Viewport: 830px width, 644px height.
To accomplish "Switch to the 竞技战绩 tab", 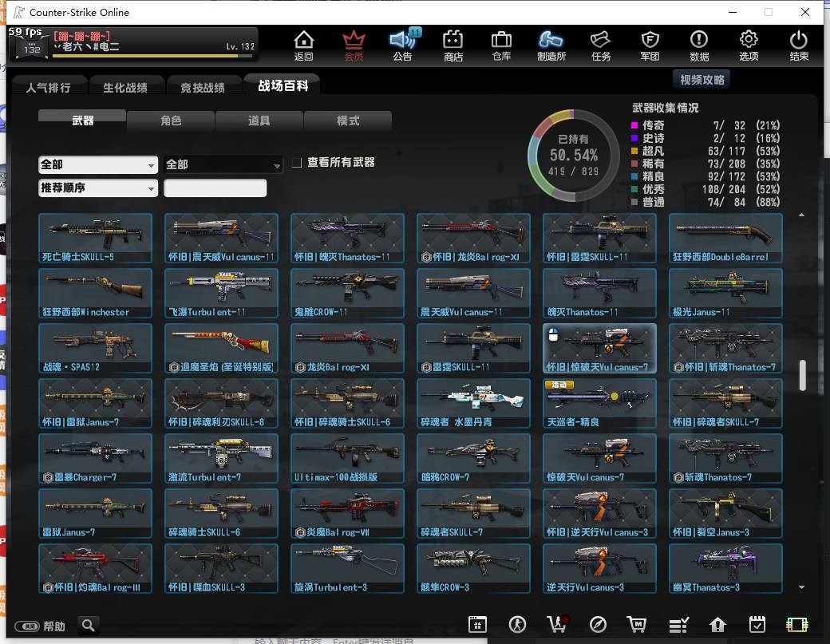I will 203,87.
